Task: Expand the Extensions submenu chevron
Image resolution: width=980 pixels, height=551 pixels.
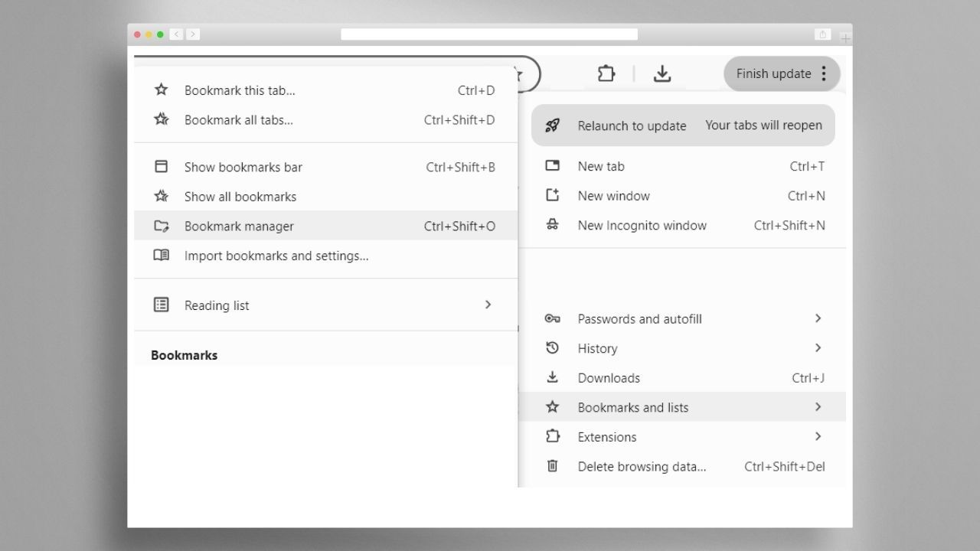Action: (x=818, y=437)
